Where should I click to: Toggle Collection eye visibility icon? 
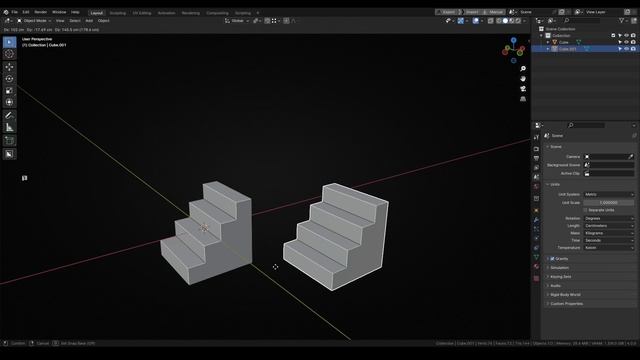627,36
